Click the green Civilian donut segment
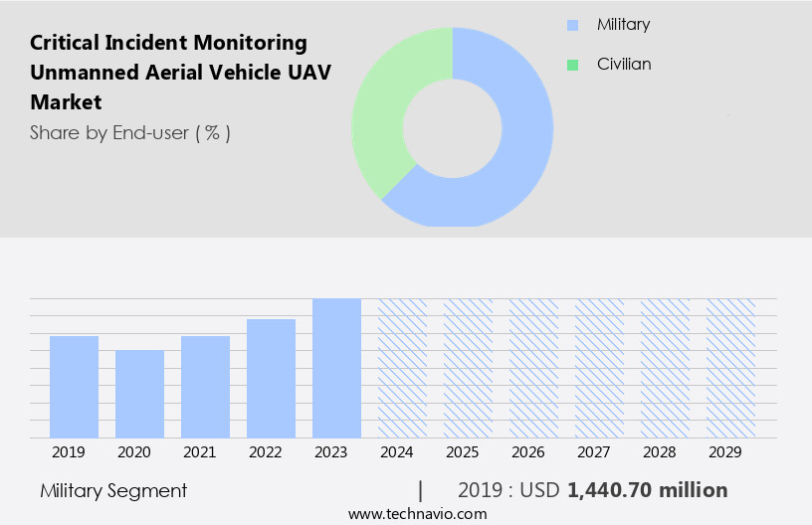 click(x=383, y=109)
